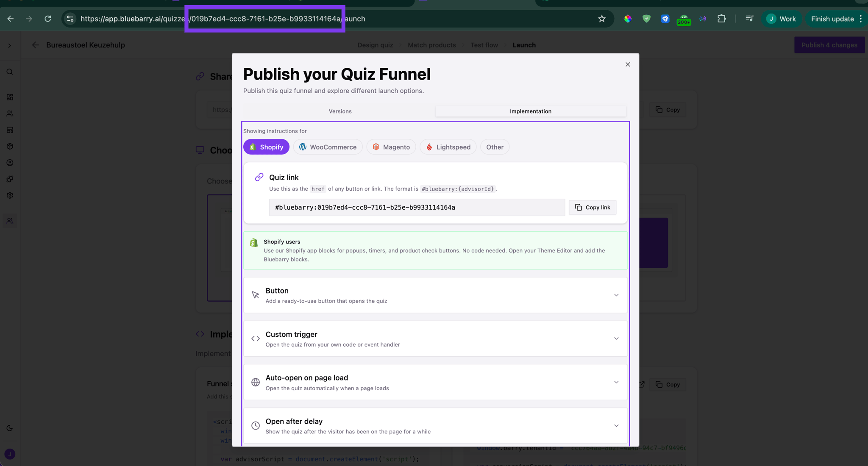Click the sidebar search icon
The width and height of the screenshot is (868, 466).
coord(10,72)
